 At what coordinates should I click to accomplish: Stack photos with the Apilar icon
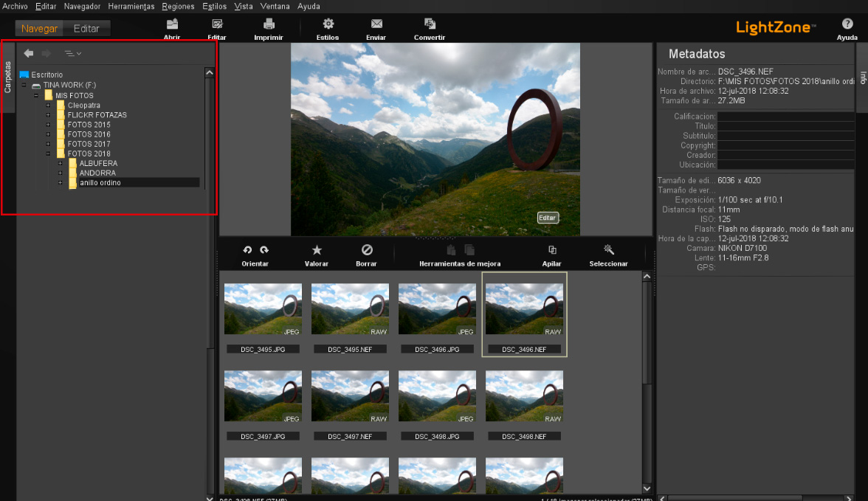click(551, 249)
